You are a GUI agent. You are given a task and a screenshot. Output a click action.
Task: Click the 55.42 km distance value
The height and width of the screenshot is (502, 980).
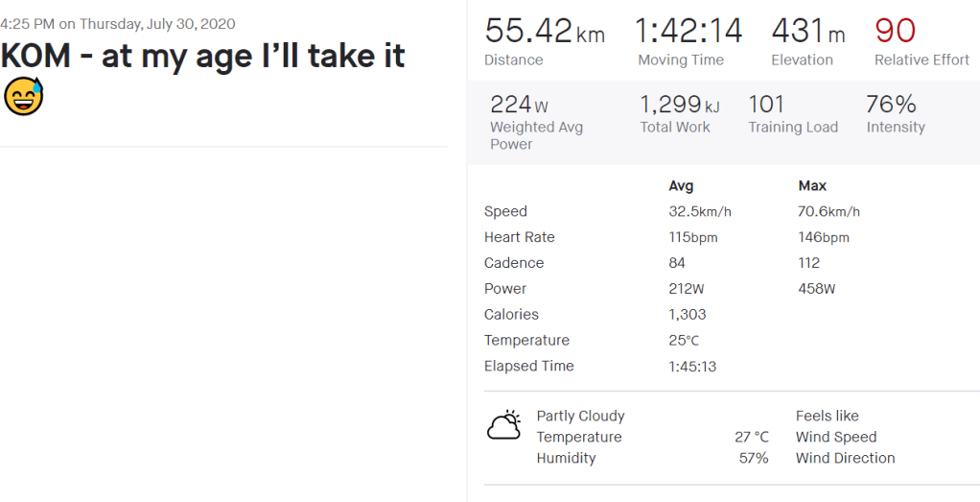pyautogui.click(x=544, y=31)
